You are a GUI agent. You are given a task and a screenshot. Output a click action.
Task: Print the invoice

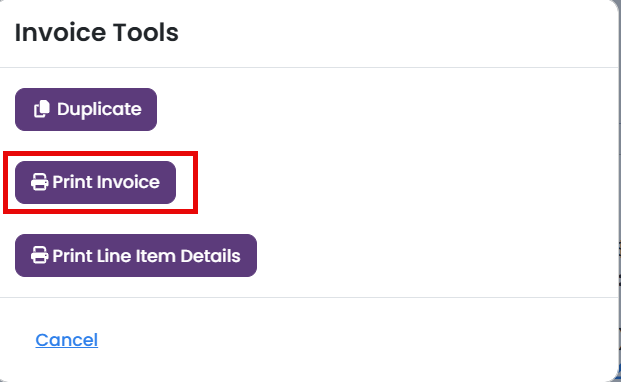[95, 182]
